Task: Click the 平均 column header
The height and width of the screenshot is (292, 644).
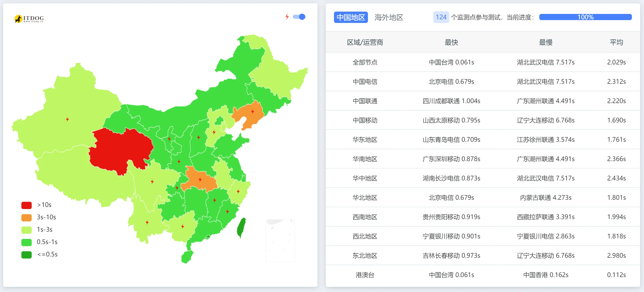Action: point(616,43)
